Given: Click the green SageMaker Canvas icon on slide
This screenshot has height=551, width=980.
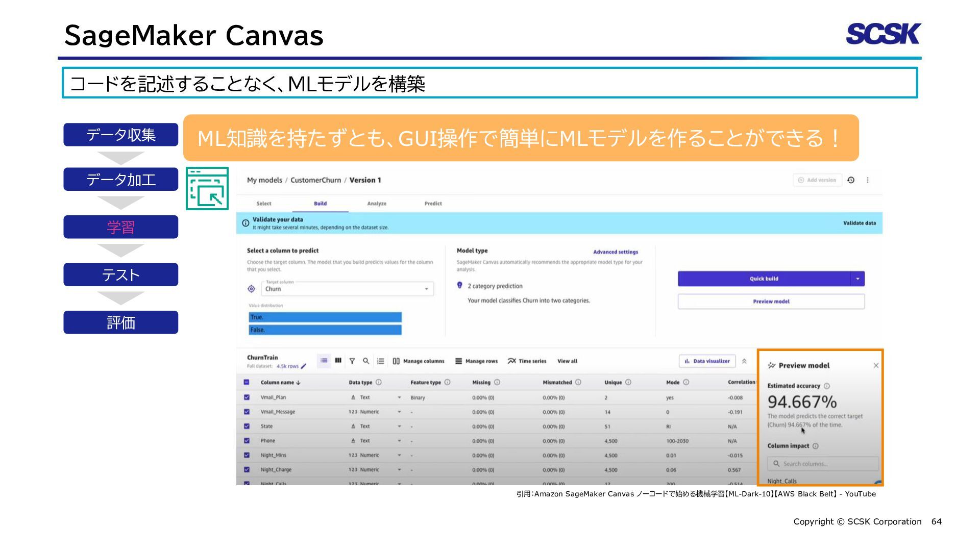Looking at the screenshot, I should 207,188.
